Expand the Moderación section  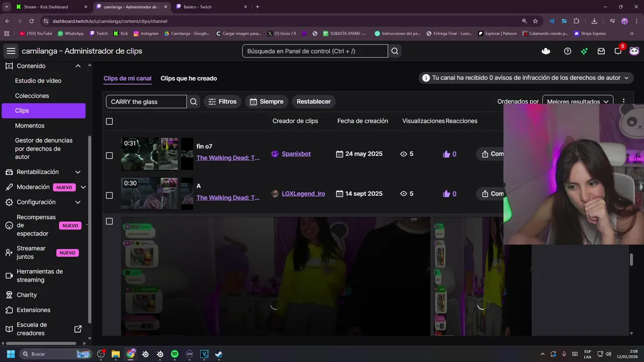point(84,187)
